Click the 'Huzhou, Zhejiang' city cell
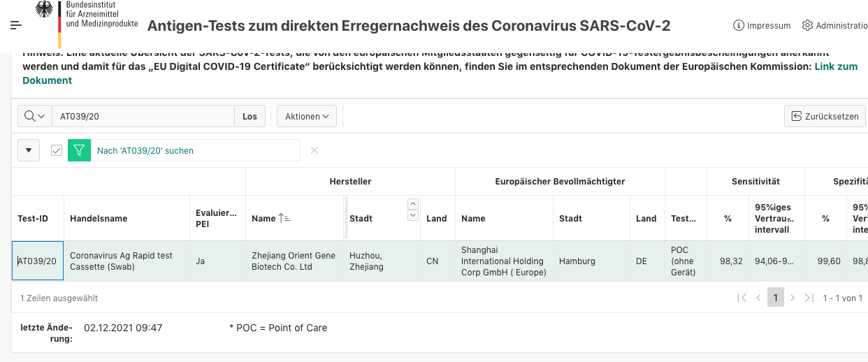Viewport: 868px width, 362px height. [x=382, y=261]
